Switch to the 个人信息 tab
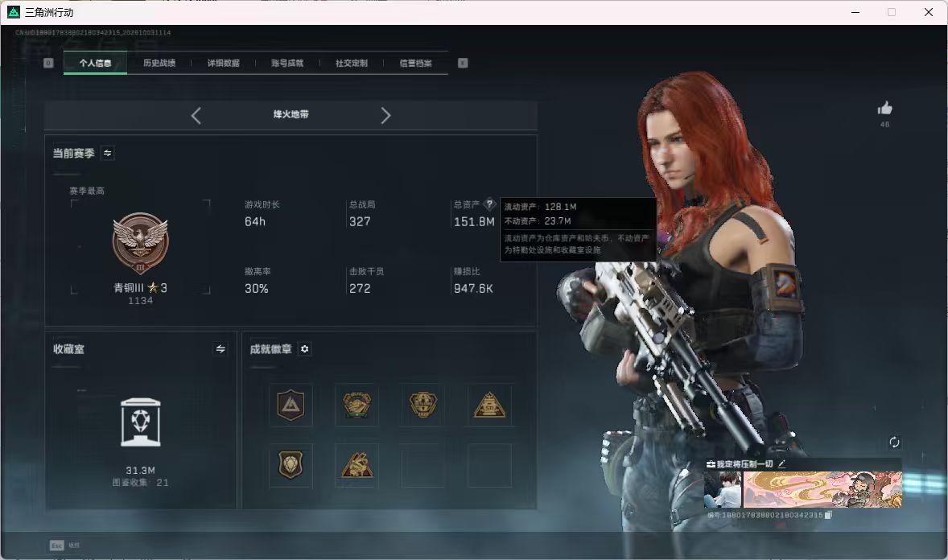 (95, 63)
